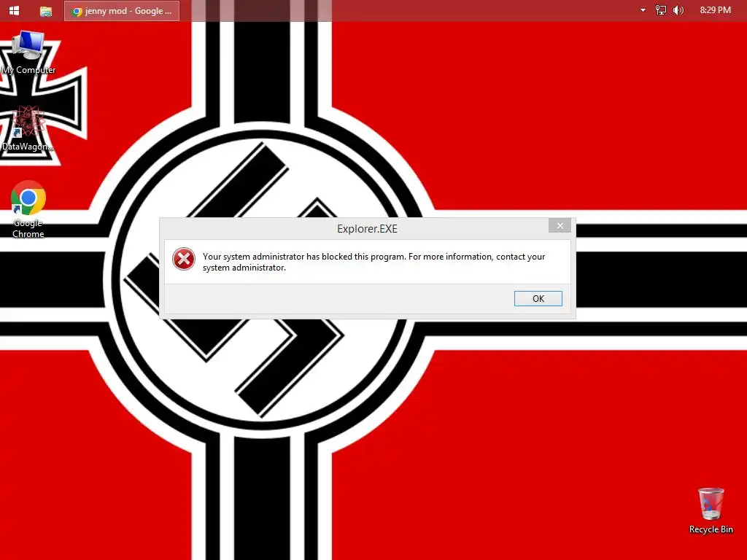Viewport: 747px width, 560px height.
Task: Click the 8:29 PM clock
Action: tap(715, 10)
